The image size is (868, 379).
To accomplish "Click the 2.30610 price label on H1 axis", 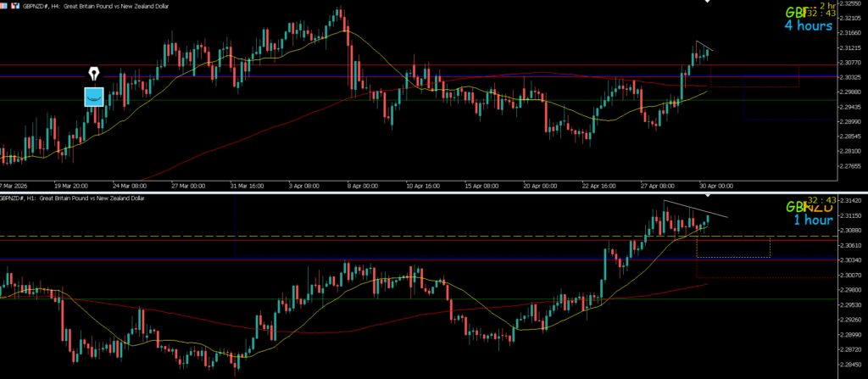I will coord(853,245).
